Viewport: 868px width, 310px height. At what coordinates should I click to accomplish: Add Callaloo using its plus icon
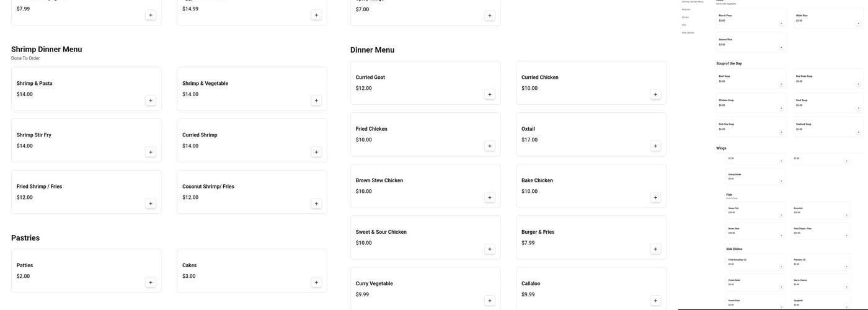[x=655, y=301]
